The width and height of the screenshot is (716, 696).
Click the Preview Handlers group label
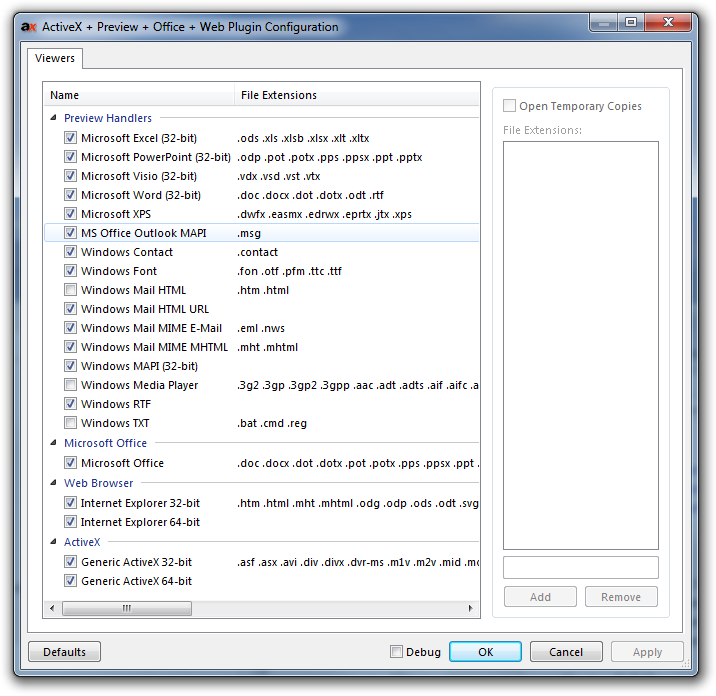[108, 118]
